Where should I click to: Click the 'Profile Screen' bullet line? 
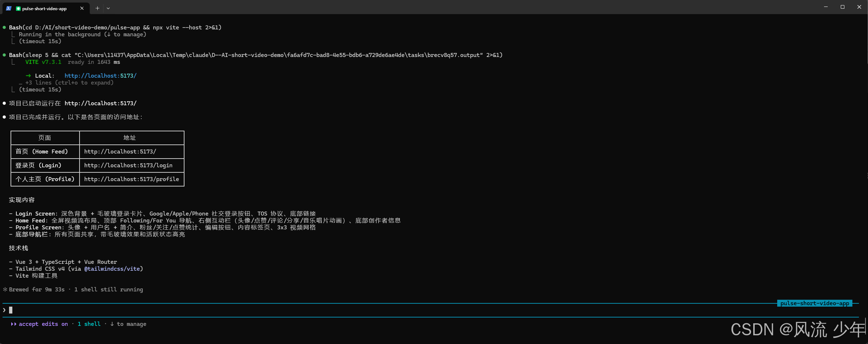click(162, 228)
